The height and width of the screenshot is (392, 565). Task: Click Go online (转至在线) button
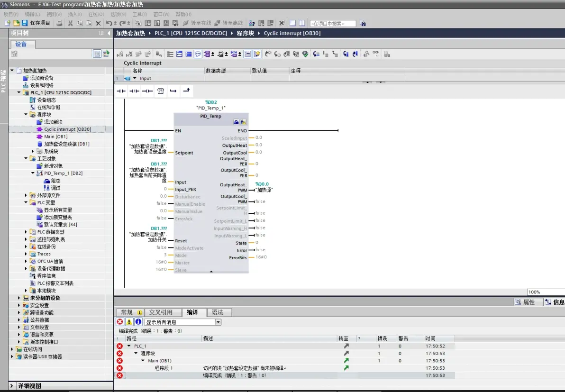[197, 23]
